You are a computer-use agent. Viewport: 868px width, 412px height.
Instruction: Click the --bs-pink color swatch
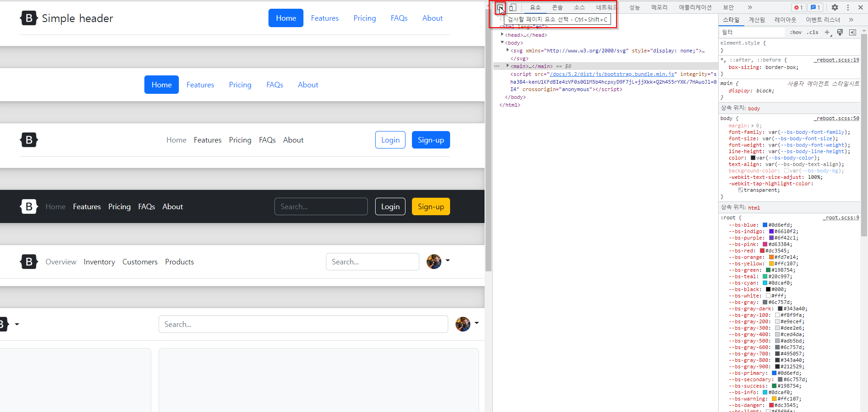coord(765,244)
